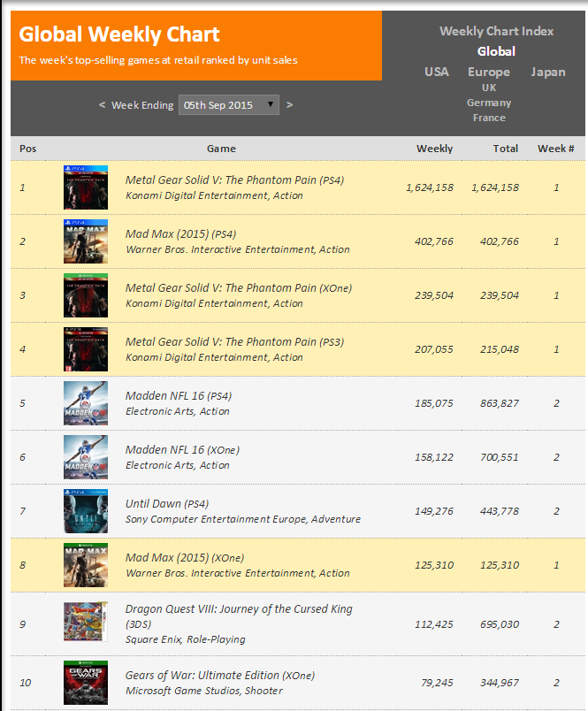The width and height of the screenshot is (588, 711).
Task: Select weekly sales value 402,766
Action: [434, 241]
